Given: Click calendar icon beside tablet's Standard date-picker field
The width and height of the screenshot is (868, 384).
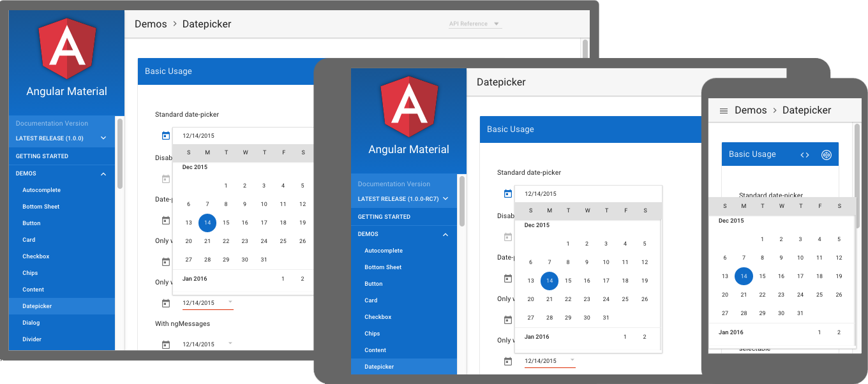Looking at the screenshot, I should (508, 193).
